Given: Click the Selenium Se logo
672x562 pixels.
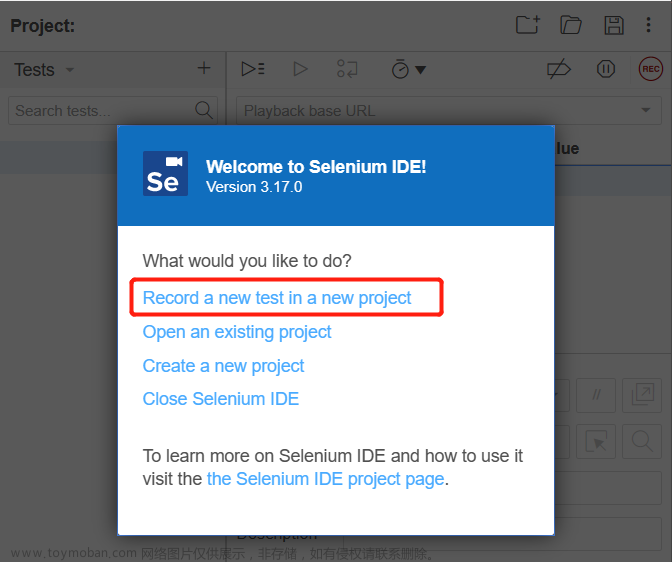Looking at the screenshot, I should [x=165, y=174].
